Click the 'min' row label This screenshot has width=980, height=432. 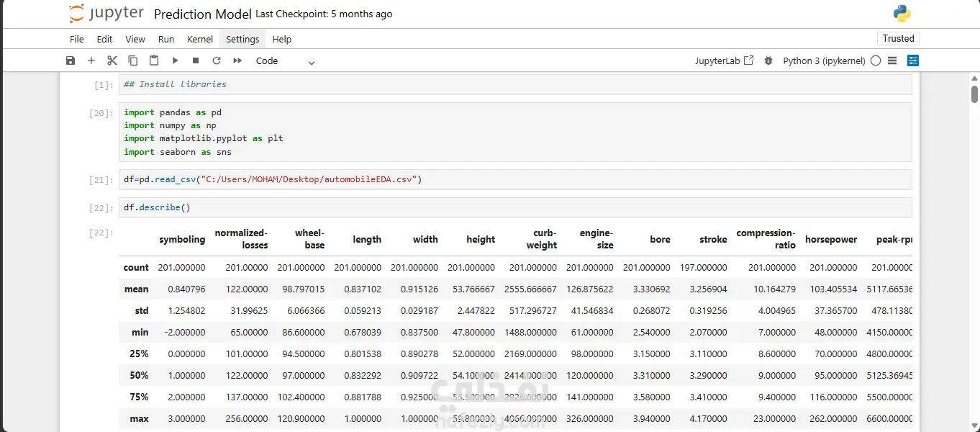(x=140, y=332)
